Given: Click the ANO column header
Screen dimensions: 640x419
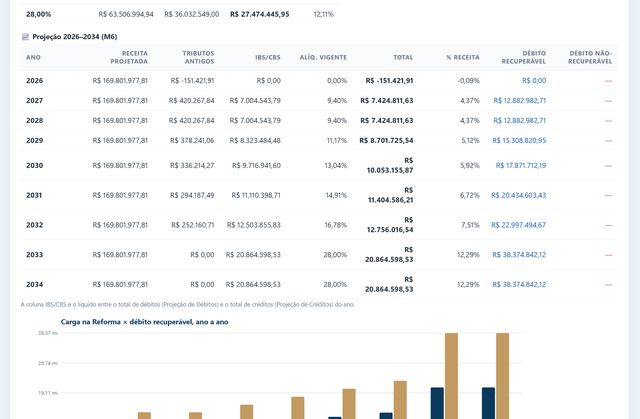Looking at the screenshot, I should pos(33,58).
